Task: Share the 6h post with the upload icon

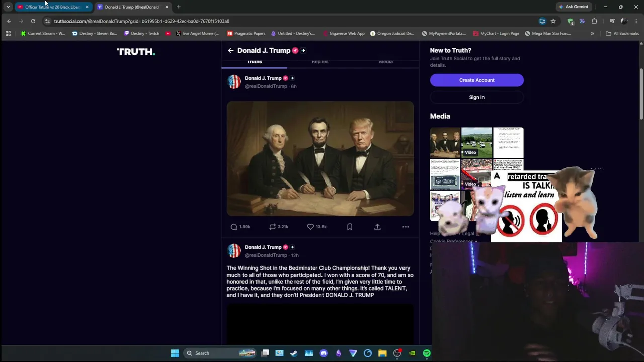Action: click(x=377, y=227)
